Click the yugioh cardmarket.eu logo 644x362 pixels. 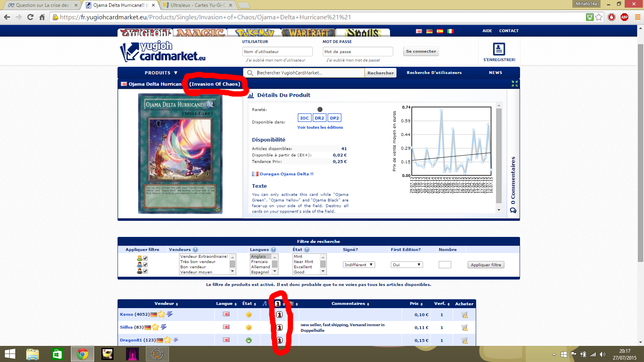click(163, 51)
